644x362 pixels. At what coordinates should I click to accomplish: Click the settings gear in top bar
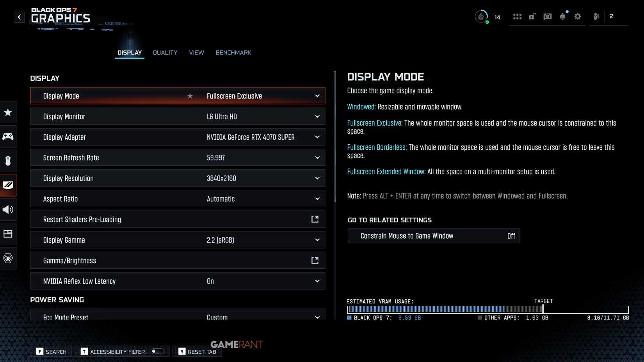point(578,16)
